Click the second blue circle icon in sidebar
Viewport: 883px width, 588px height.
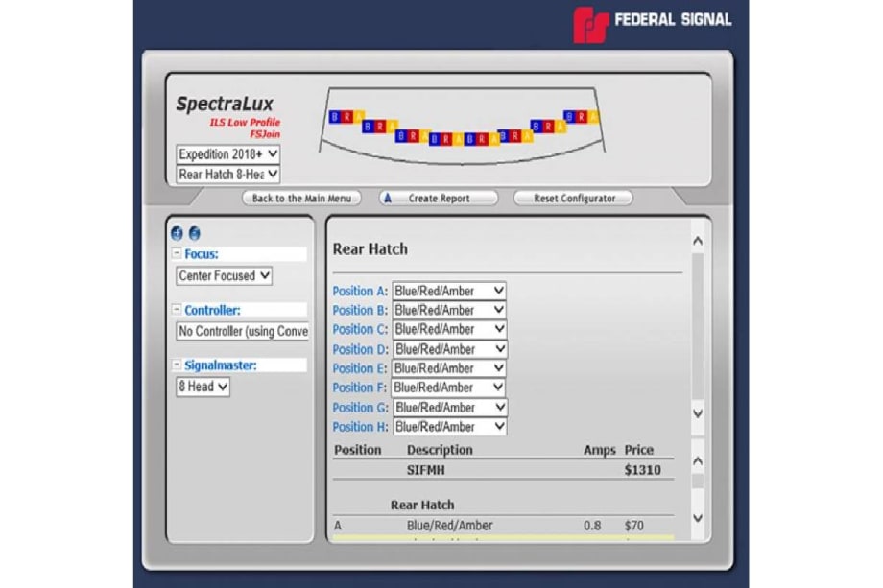196,233
